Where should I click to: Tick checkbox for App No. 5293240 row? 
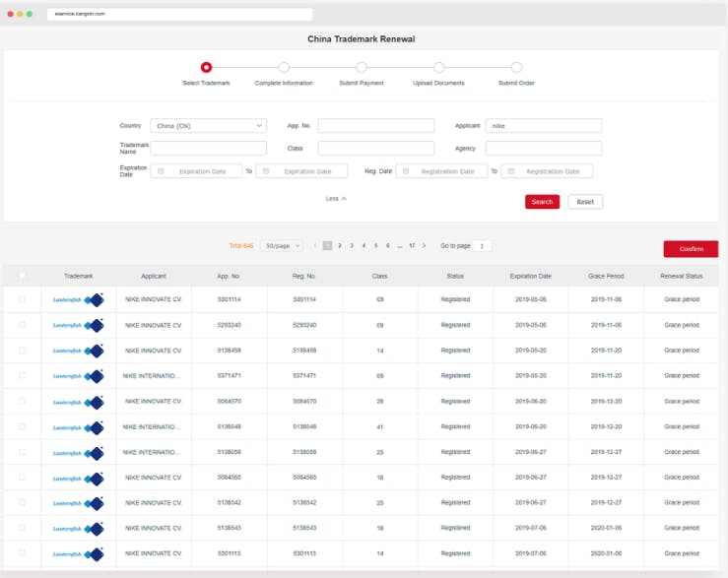tap(22, 325)
